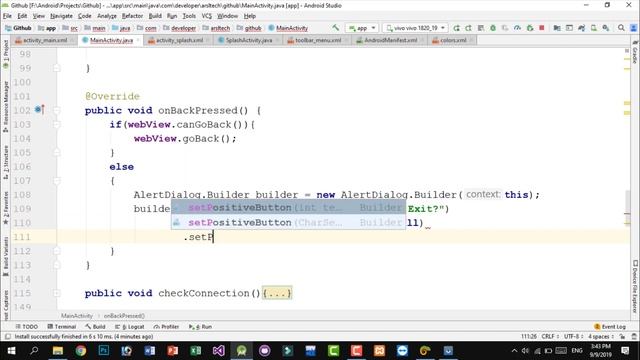The height and width of the screenshot is (360, 640).
Task: Click the Run app icon
Action: [456, 28]
